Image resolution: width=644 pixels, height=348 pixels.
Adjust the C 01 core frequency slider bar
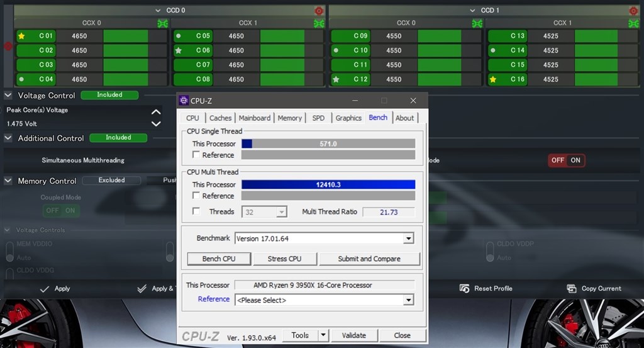[135, 36]
